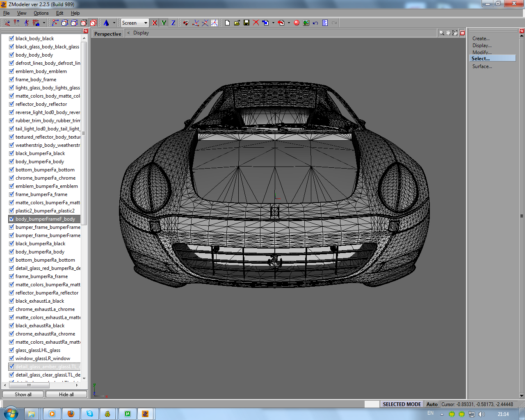Open the Options menu
Image resolution: width=525 pixels, height=420 pixels.
coord(41,13)
